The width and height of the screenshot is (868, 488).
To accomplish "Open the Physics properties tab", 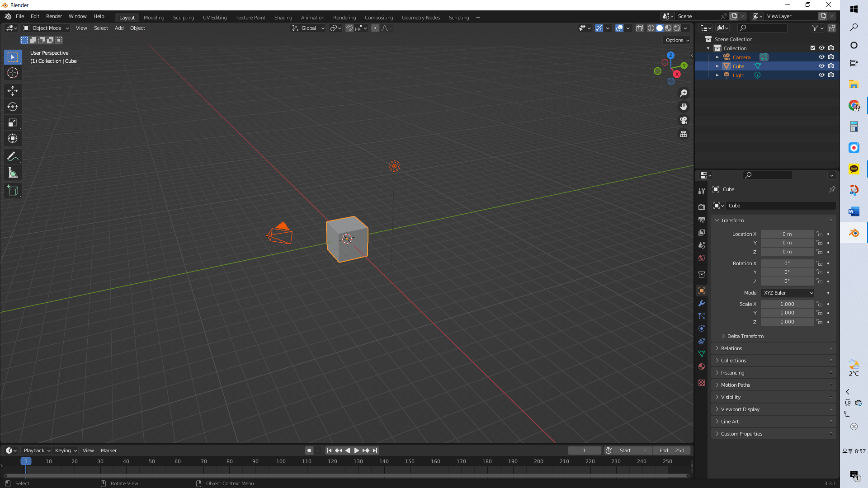I will click(x=702, y=328).
